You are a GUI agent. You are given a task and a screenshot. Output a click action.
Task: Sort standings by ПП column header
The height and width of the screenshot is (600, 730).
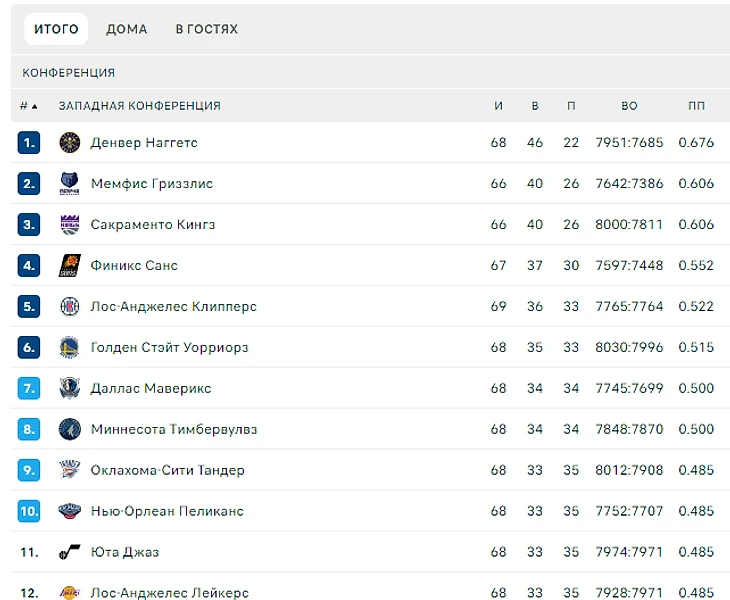pyautogui.click(x=696, y=106)
